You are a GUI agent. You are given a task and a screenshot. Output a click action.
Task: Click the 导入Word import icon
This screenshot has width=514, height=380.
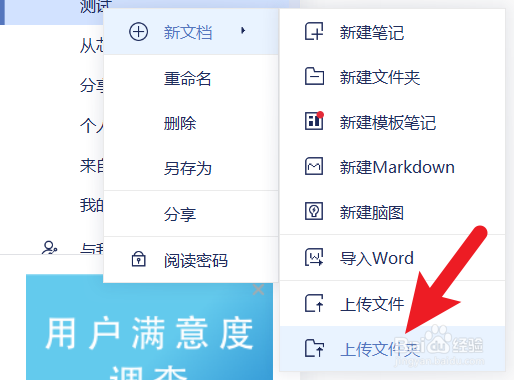tap(314, 257)
